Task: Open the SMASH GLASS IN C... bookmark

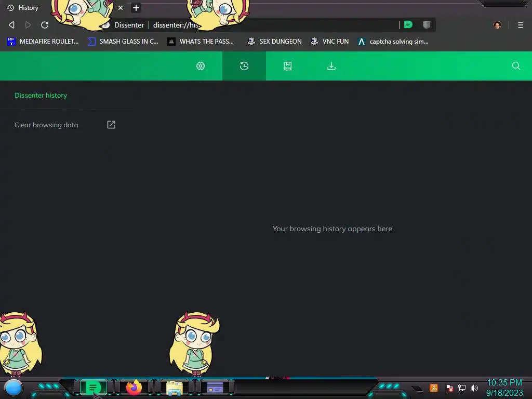Action: point(123,42)
